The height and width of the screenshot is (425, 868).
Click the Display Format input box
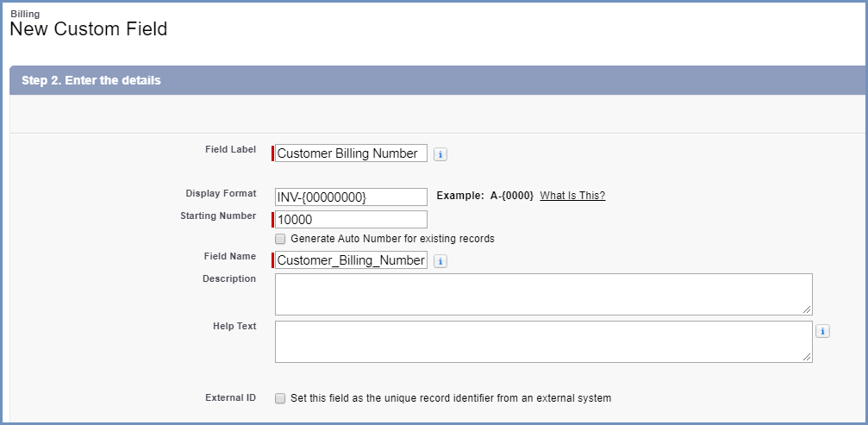(x=351, y=197)
